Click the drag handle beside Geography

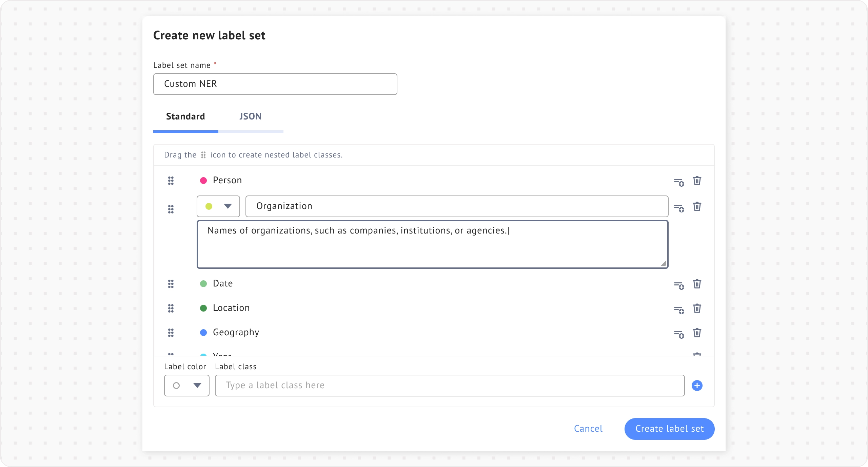coord(171,333)
